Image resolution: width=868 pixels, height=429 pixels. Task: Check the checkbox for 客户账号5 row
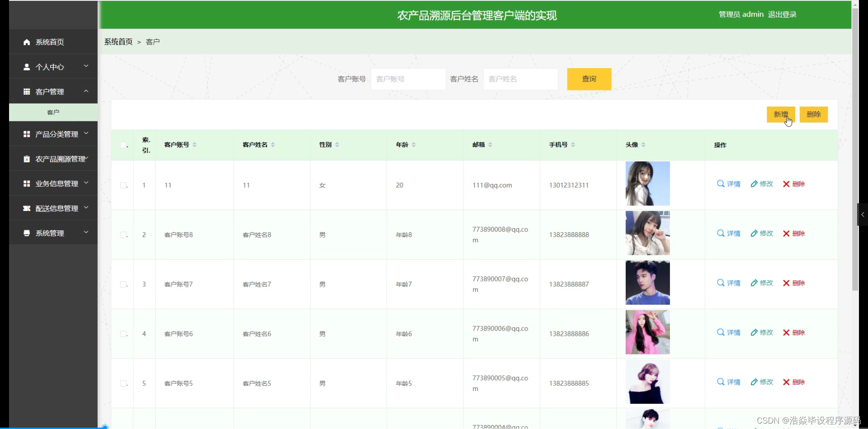tap(123, 383)
